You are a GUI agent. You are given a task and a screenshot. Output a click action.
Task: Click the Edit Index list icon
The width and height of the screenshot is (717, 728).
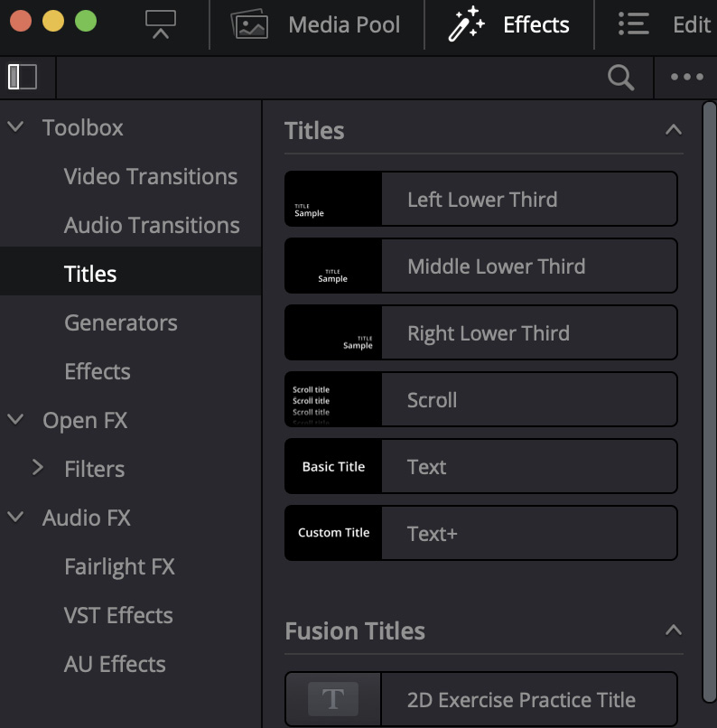tap(633, 24)
